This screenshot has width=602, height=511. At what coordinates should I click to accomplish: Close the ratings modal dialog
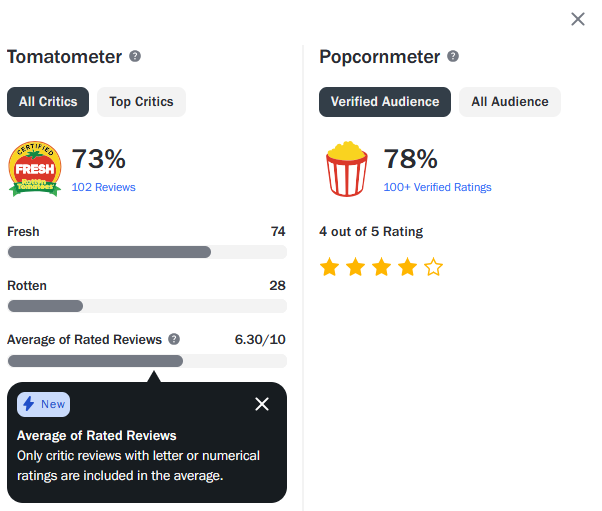coord(577,19)
